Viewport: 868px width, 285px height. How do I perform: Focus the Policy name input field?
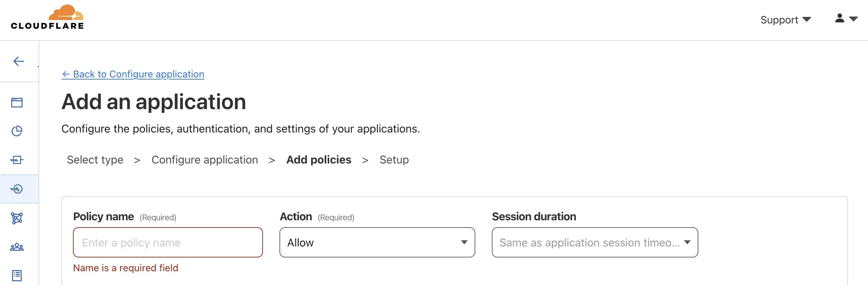point(168,242)
